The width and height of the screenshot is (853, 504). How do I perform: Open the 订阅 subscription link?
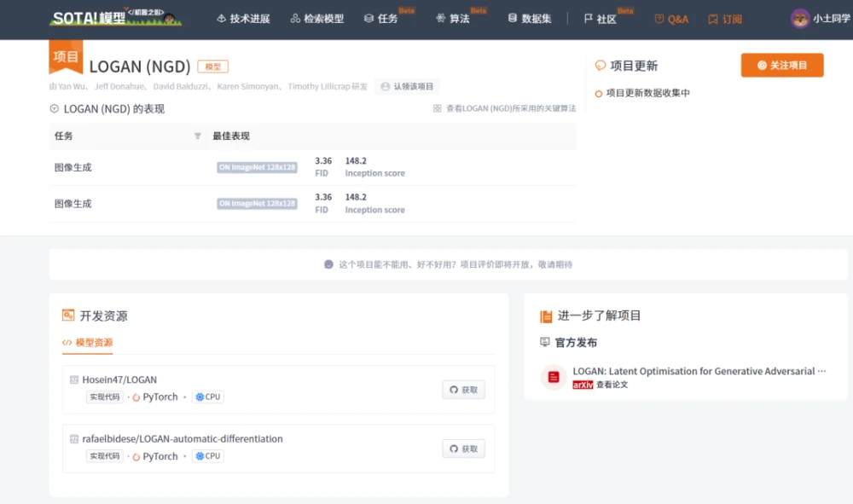pyautogui.click(x=725, y=19)
